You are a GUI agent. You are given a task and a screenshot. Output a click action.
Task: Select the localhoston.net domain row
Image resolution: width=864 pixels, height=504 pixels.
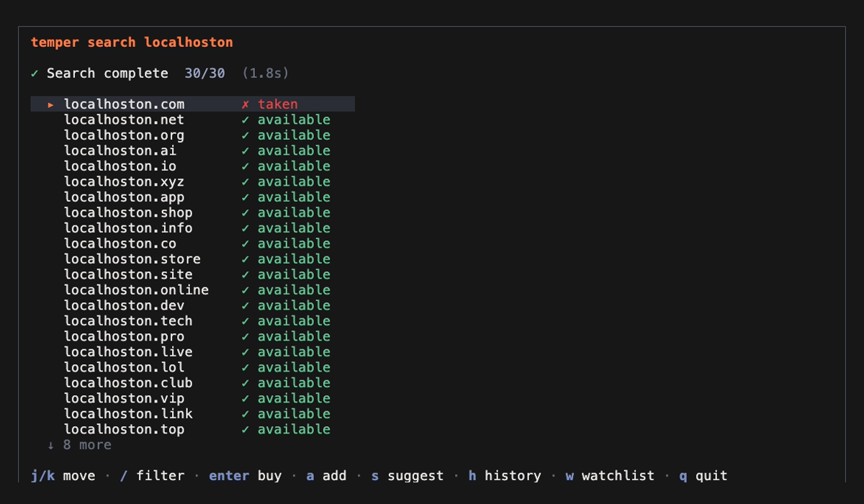point(192,120)
